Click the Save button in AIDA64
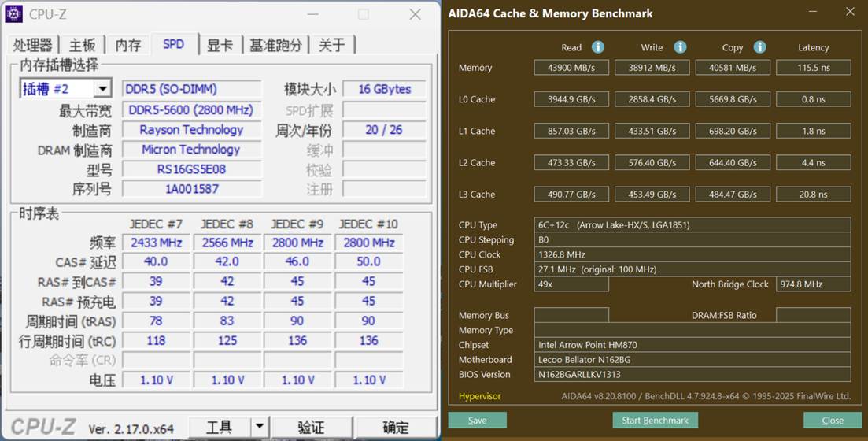This screenshot has height=441, width=868. point(477,421)
